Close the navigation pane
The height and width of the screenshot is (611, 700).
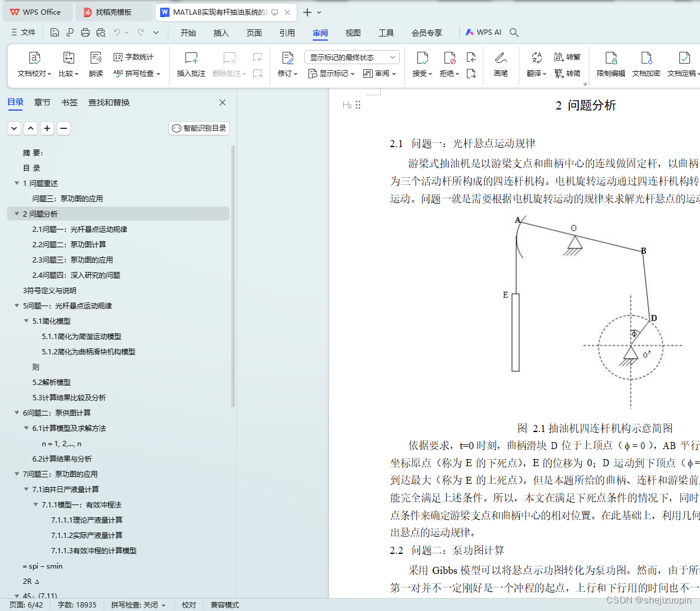click(x=223, y=102)
